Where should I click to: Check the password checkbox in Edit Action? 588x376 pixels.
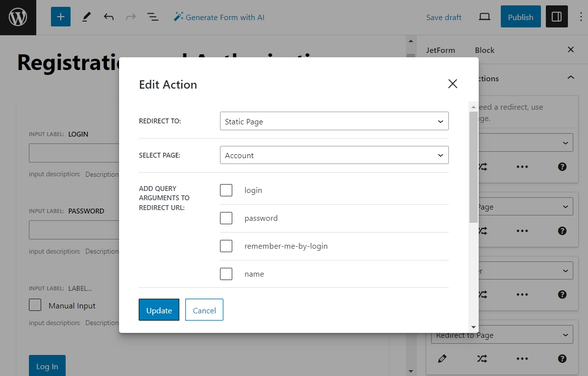click(226, 218)
